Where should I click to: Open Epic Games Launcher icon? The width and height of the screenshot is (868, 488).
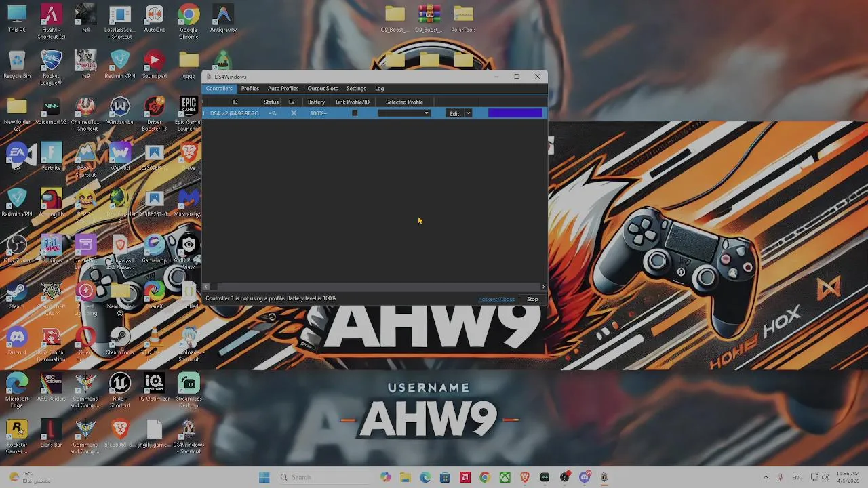coord(189,114)
